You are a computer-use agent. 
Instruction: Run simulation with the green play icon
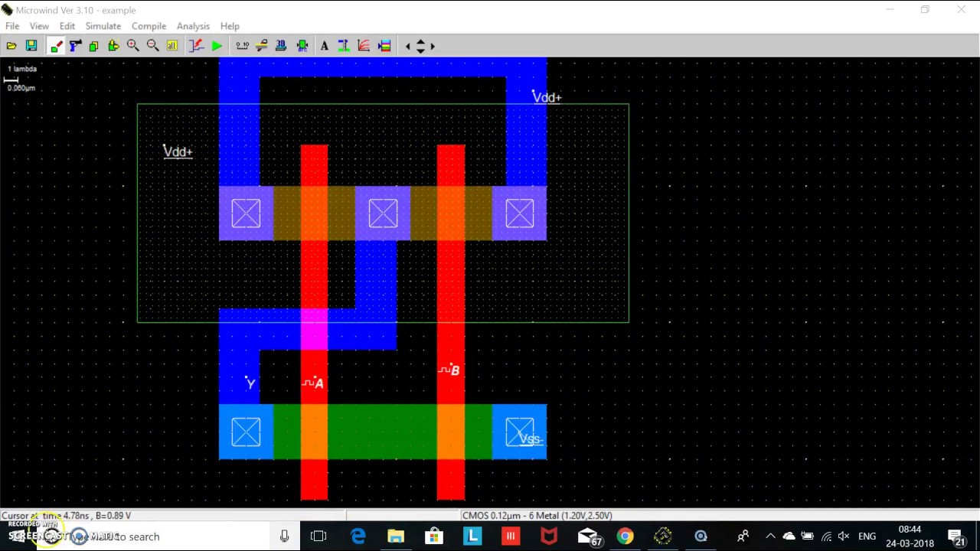pyautogui.click(x=217, y=46)
